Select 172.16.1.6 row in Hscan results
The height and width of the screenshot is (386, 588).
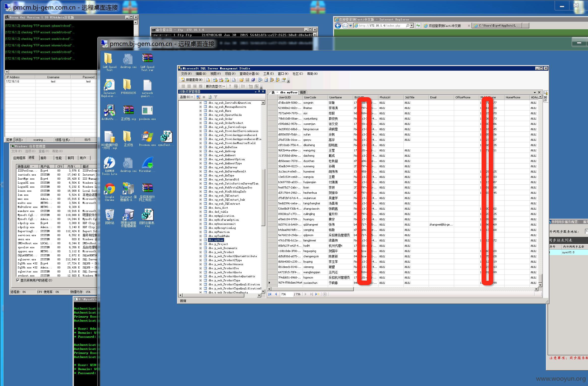(x=51, y=81)
